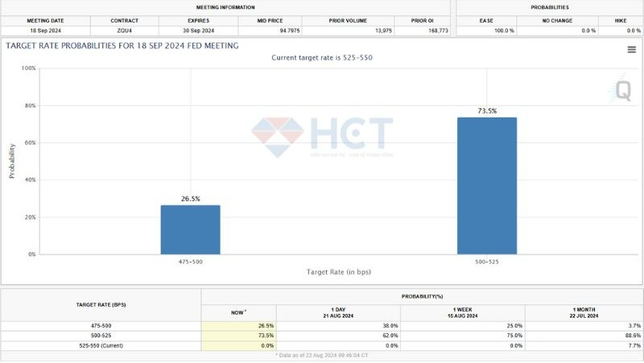This screenshot has height=363, width=644.
Task: Select the 500-525 probability bar
Action: click(487, 185)
